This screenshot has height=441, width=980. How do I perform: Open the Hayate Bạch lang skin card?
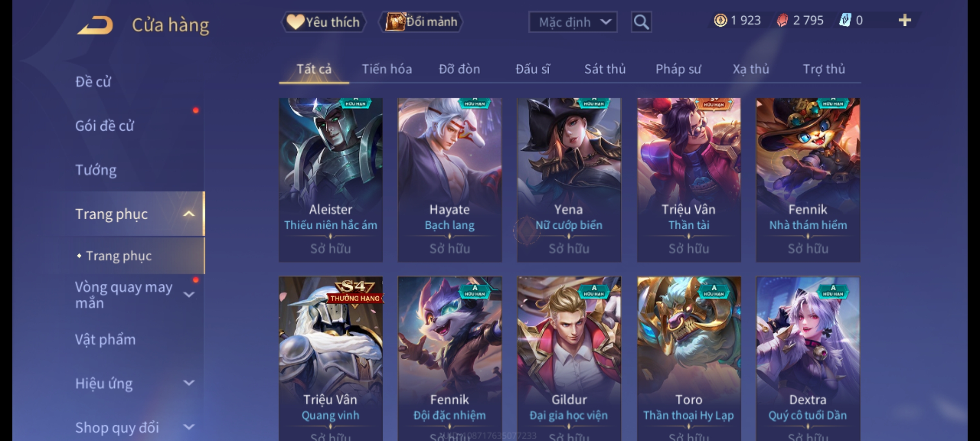pyautogui.click(x=450, y=180)
